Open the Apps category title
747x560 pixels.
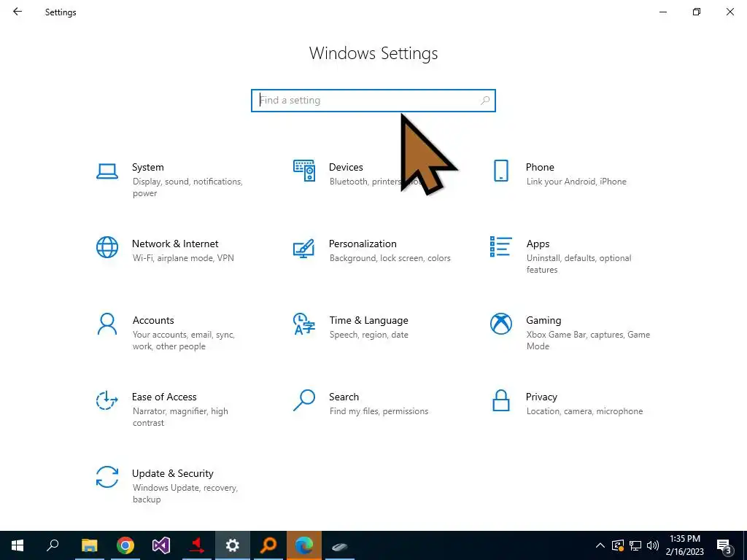click(x=538, y=244)
